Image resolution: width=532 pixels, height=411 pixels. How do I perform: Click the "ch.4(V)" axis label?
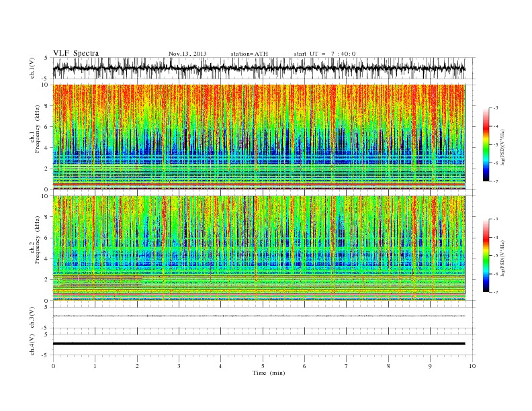(32, 345)
